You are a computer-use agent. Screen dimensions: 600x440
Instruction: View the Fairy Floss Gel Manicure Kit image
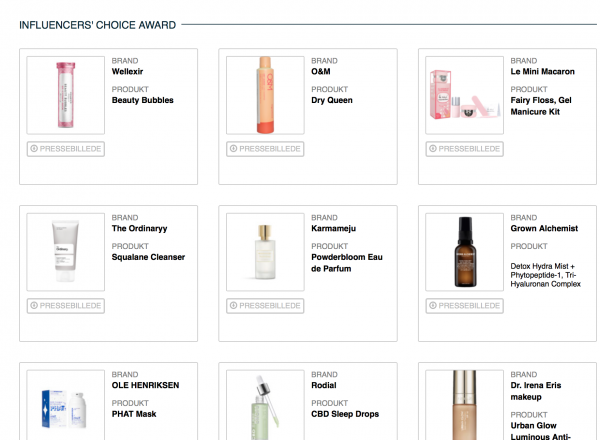point(465,95)
